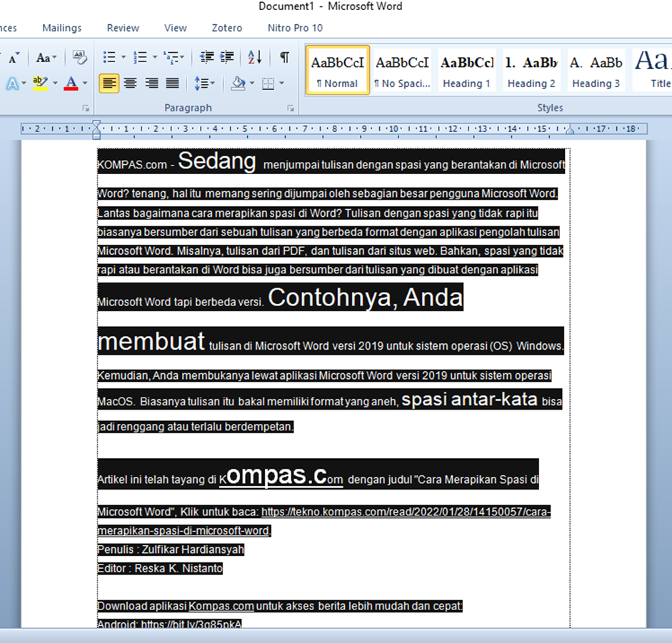The image size is (672, 643).
Task: Click the Change Case Aa icon
Action: click(x=43, y=57)
